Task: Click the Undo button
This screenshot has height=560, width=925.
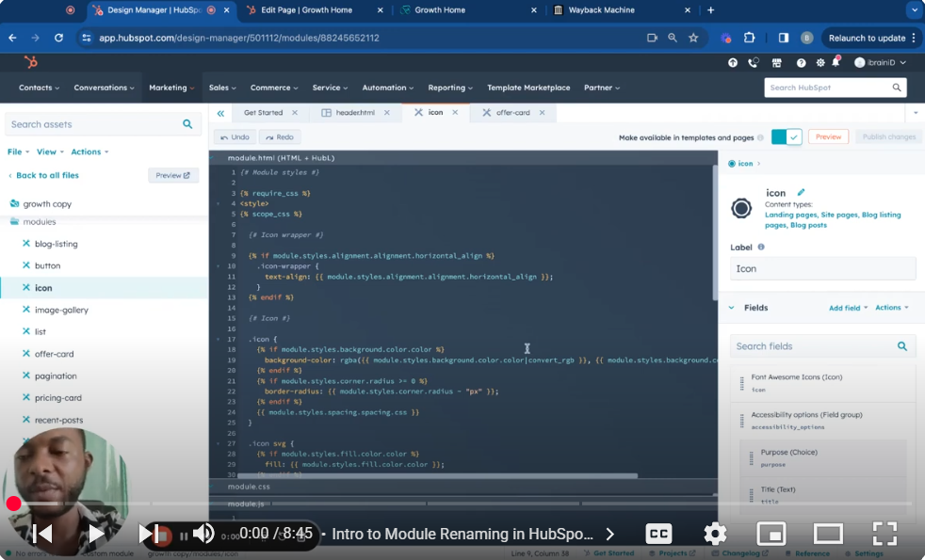Action: [x=235, y=136]
